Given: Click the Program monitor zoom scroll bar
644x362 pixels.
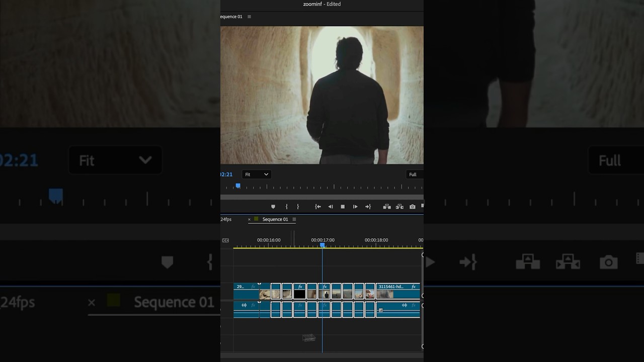Looking at the screenshot, I should [322, 197].
